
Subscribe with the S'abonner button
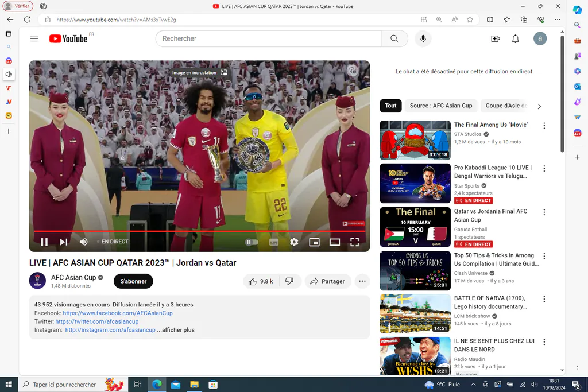[133, 281]
